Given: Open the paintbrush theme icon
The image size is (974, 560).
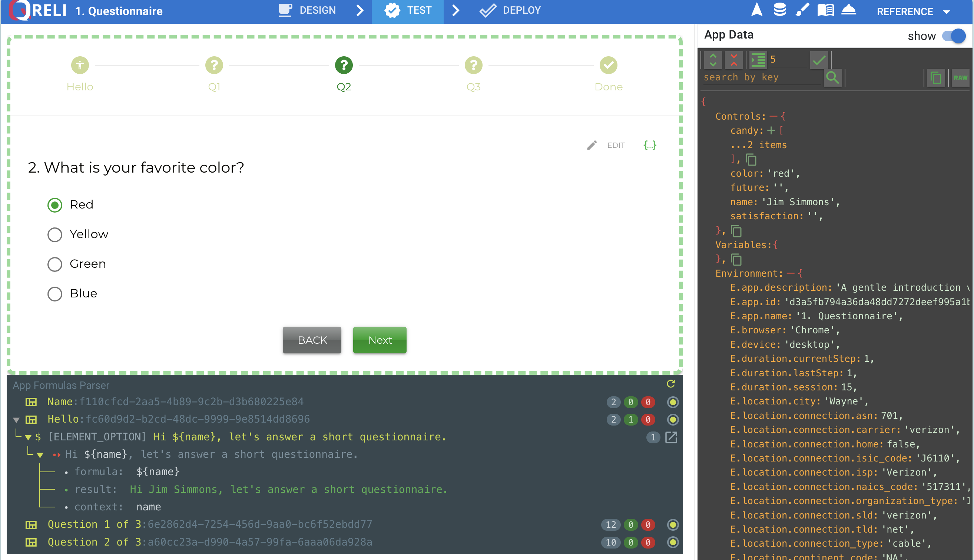Looking at the screenshot, I should tap(802, 10).
